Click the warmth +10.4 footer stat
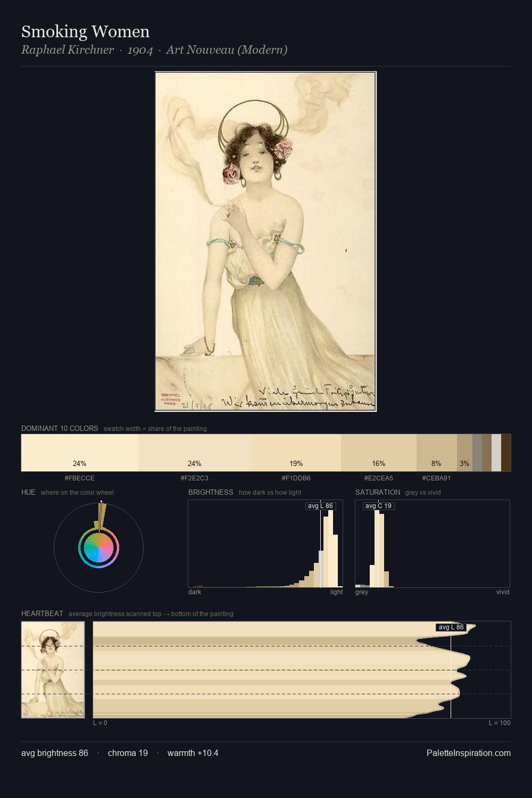The image size is (532, 798). tap(193, 753)
